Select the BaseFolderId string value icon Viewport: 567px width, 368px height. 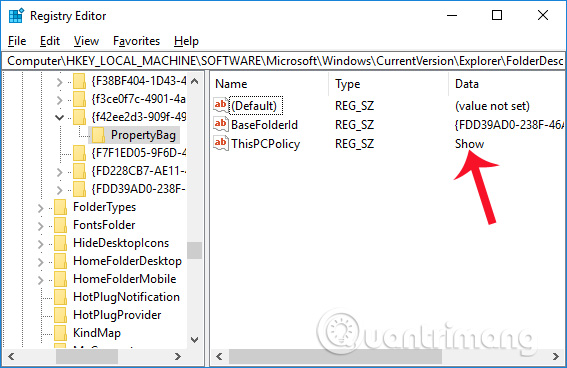pyautogui.click(x=221, y=124)
